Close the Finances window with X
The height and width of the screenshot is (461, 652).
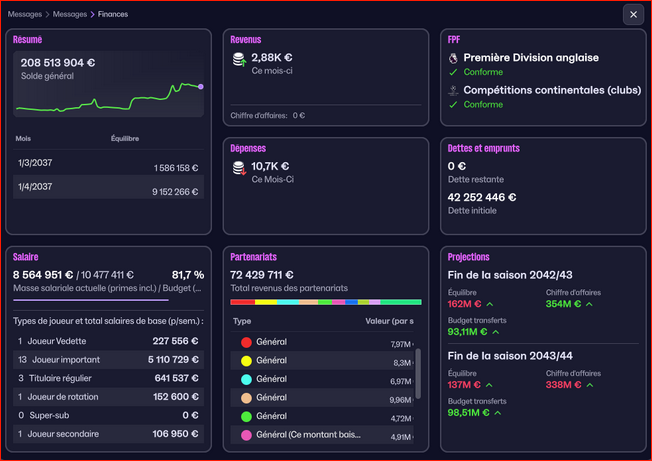(633, 15)
